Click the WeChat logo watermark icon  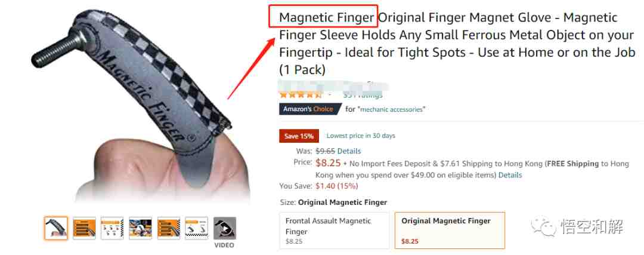(543, 226)
